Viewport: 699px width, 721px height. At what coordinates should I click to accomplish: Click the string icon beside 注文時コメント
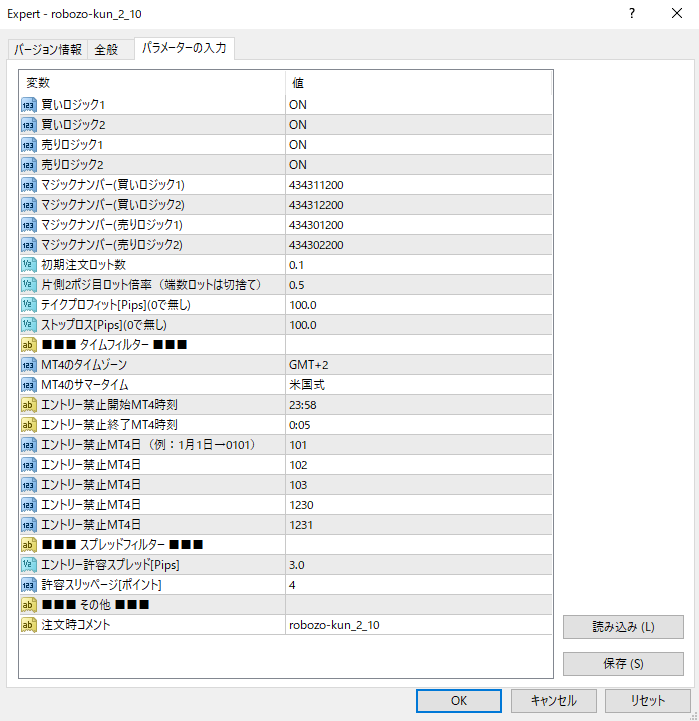(x=29, y=625)
